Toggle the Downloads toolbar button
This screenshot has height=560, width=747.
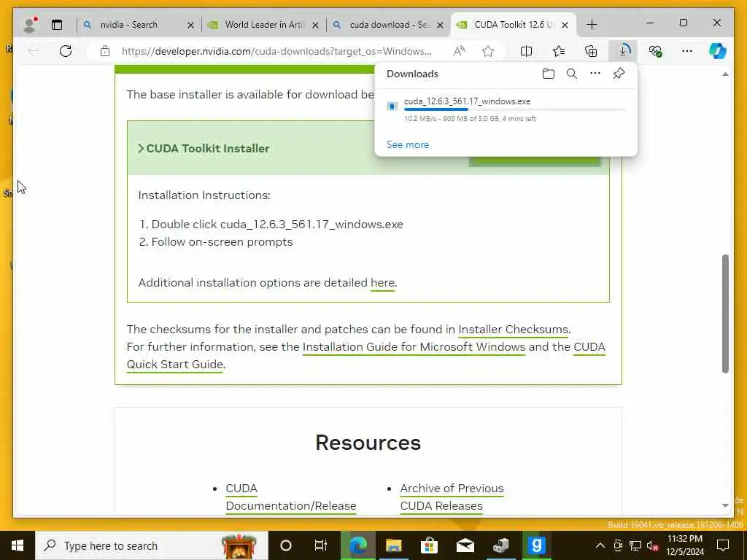[623, 51]
